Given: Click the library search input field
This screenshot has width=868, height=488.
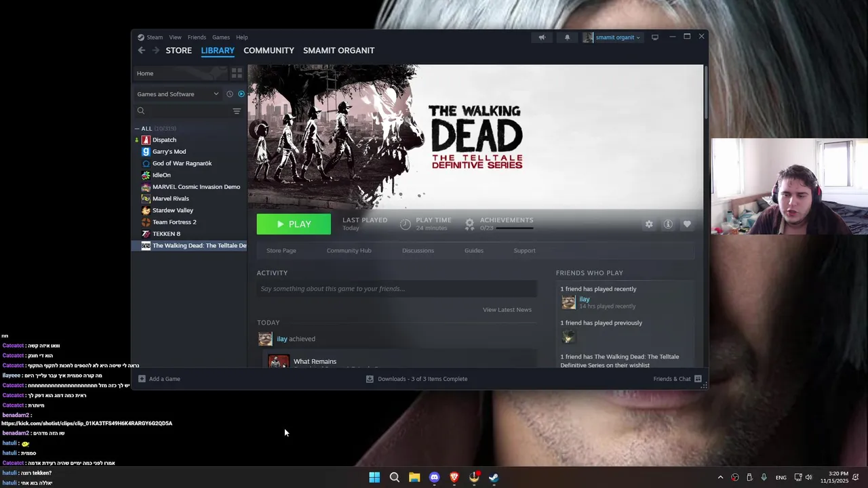Looking at the screenshot, I should (189, 110).
